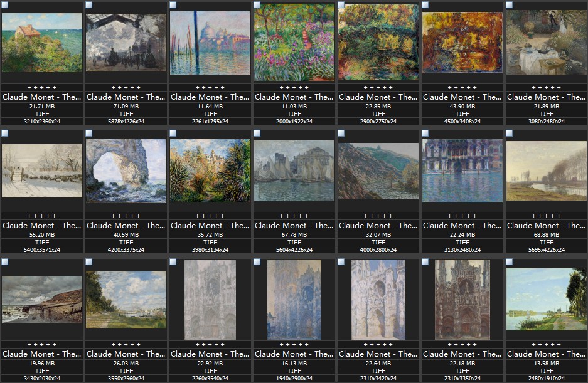Tick the checkbox of the 32.07 MB image
The height and width of the screenshot is (383, 588).
click(341, 134)
